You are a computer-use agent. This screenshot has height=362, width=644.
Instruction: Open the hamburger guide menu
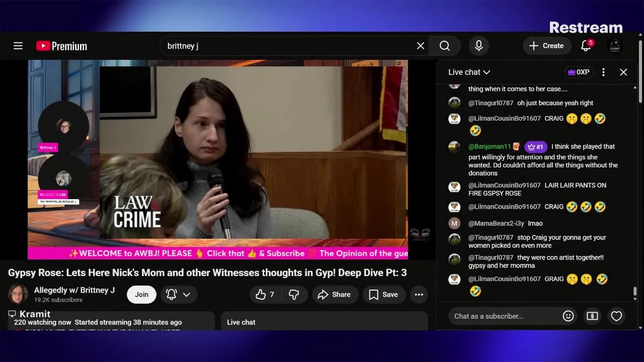(18, 46)
